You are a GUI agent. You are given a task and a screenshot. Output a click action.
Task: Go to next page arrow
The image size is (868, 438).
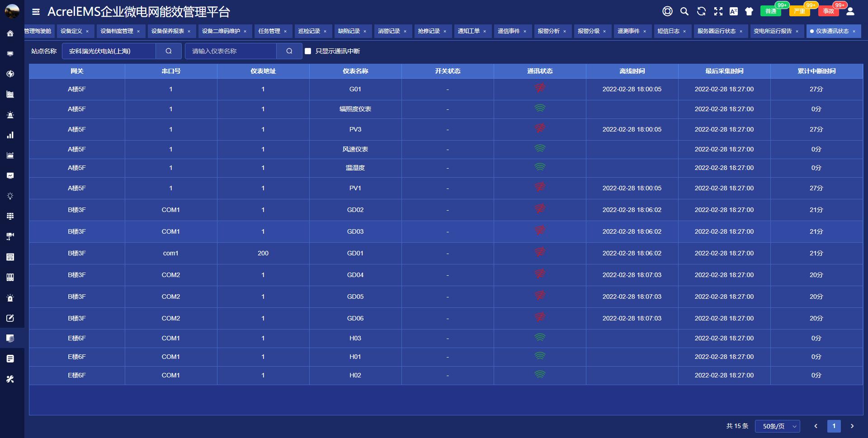tap(852, 426)
